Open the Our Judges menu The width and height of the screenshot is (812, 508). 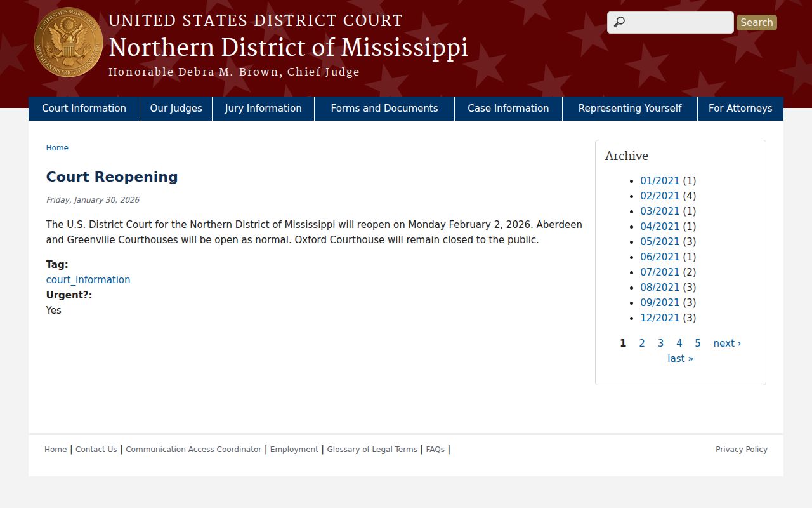pos(176,109)
